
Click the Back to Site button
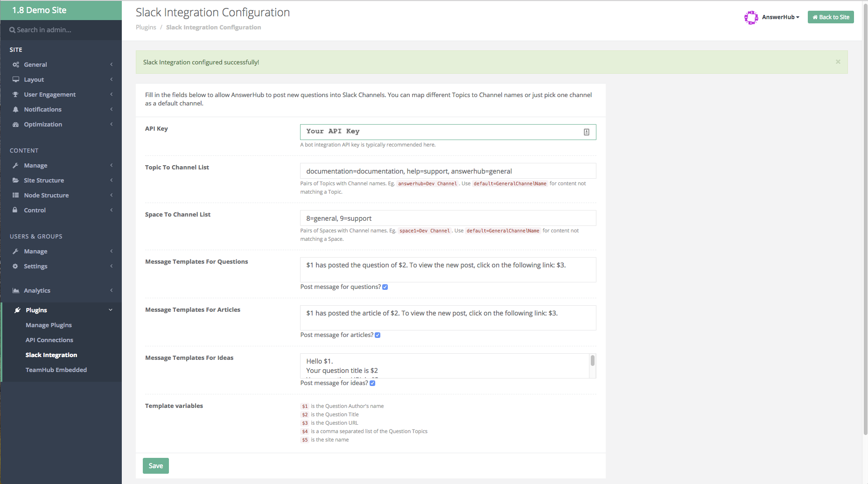[x=831, y=17]
